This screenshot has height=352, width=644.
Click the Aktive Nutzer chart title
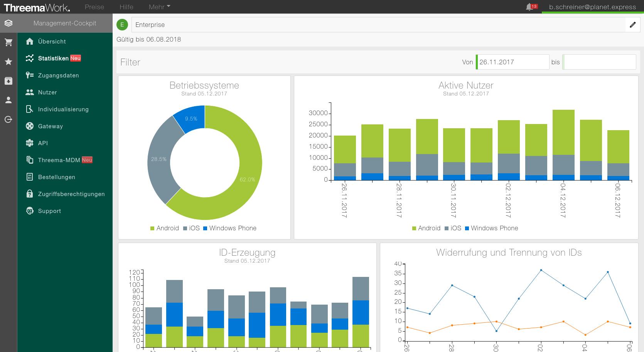point(466,85)
